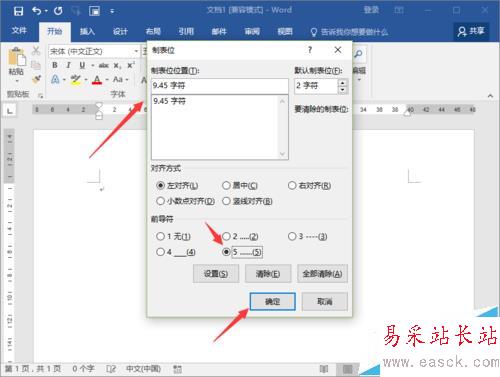This screenshot has height=377, width=500.
Task: Select leader option 3 dashed
Action: click(292, 236)
